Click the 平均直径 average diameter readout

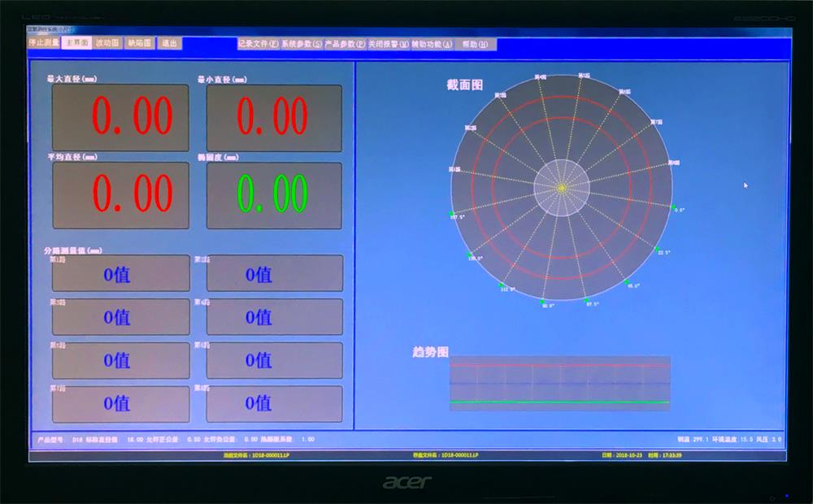121,195
